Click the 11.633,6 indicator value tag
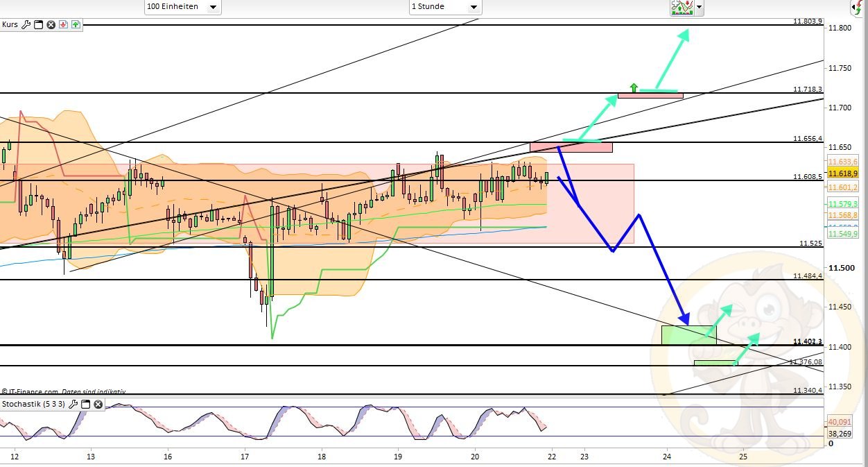 coord(842,161)
